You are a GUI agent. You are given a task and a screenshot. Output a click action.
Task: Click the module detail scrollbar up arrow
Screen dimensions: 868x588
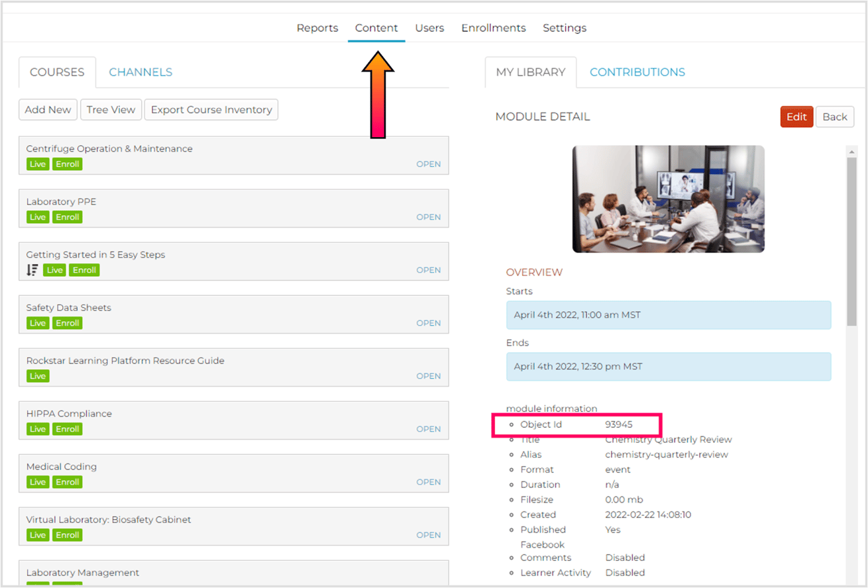tap(851, 152)
